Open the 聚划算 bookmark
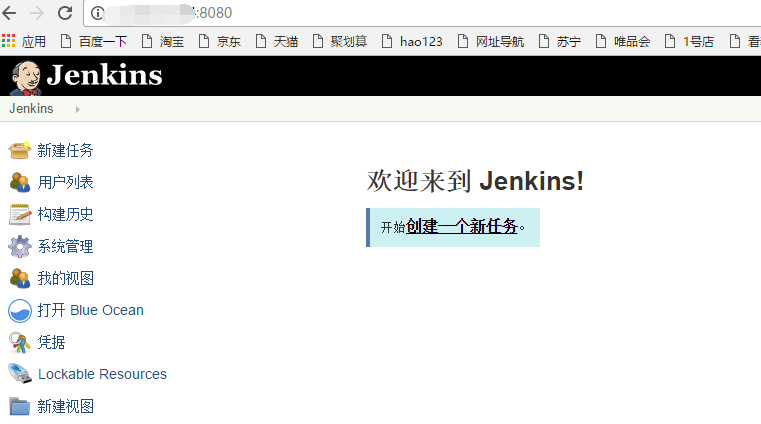The width and height of the screenshot is (761, 424). click(340, 42)
